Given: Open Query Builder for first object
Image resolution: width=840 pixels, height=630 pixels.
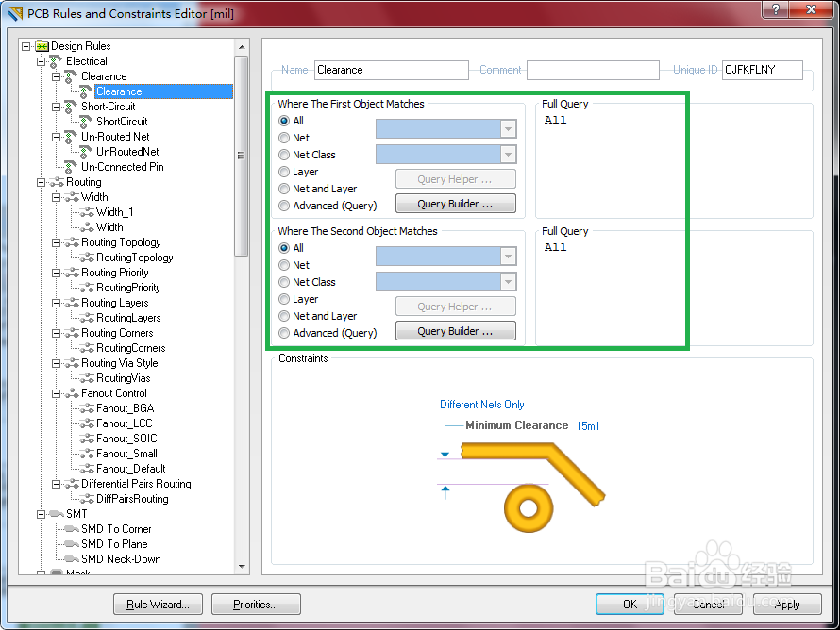Looking at the screenshot, I should coord(455,204).
